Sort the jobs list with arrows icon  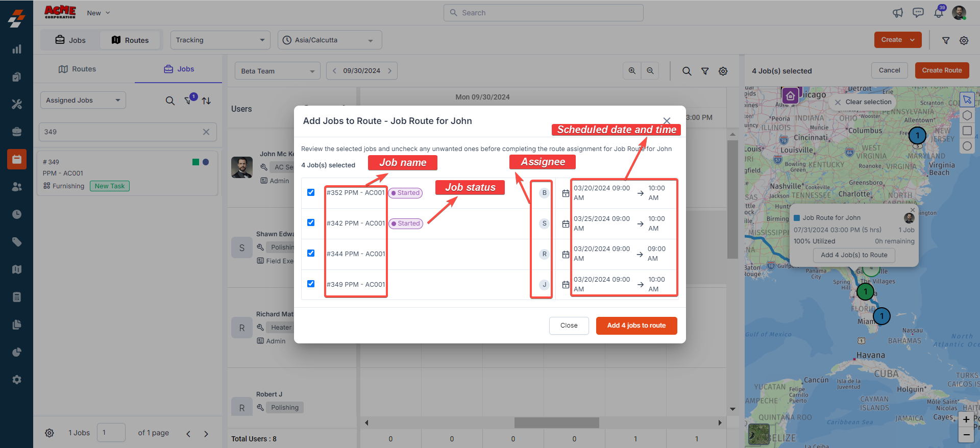coord(206,101)
